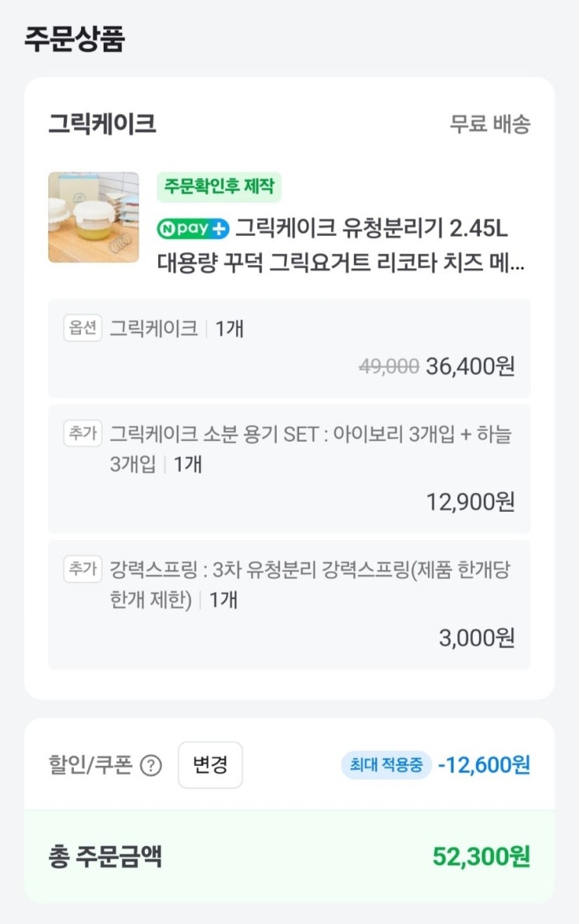Screen dimensions: 579x924
Task: Select the 소분 용기 SET add-on row
Action: pos(289,467)
